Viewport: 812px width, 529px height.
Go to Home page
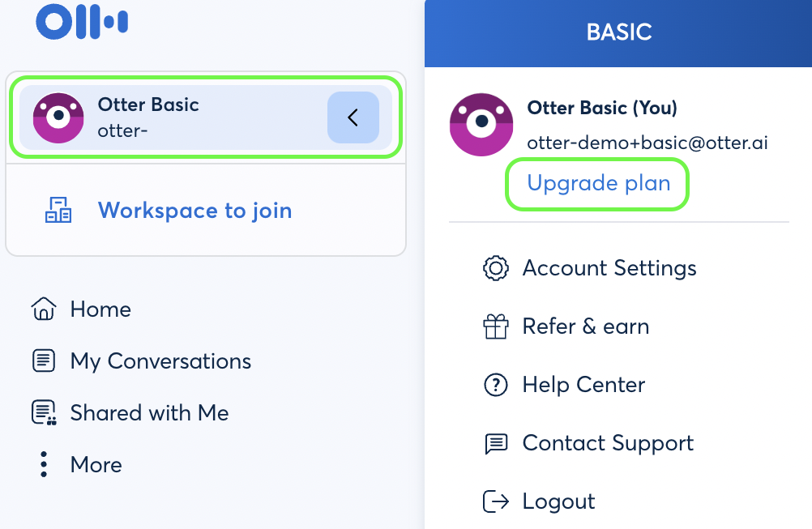[x=100, y=309]
